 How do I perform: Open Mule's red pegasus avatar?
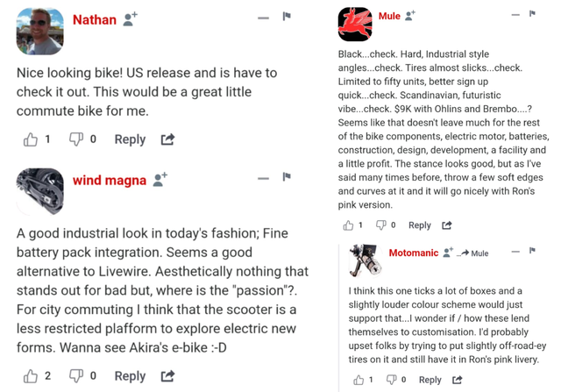355,24
